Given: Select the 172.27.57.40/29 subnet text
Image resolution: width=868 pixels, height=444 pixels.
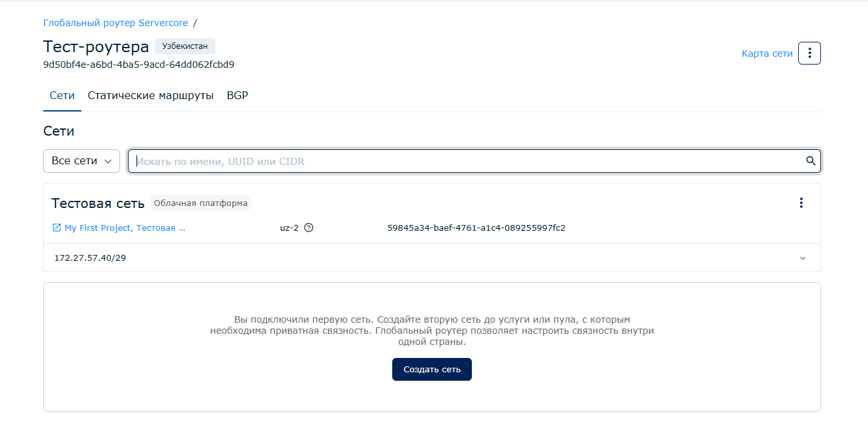Looking at the screenshot, I should tap(90, 258).
